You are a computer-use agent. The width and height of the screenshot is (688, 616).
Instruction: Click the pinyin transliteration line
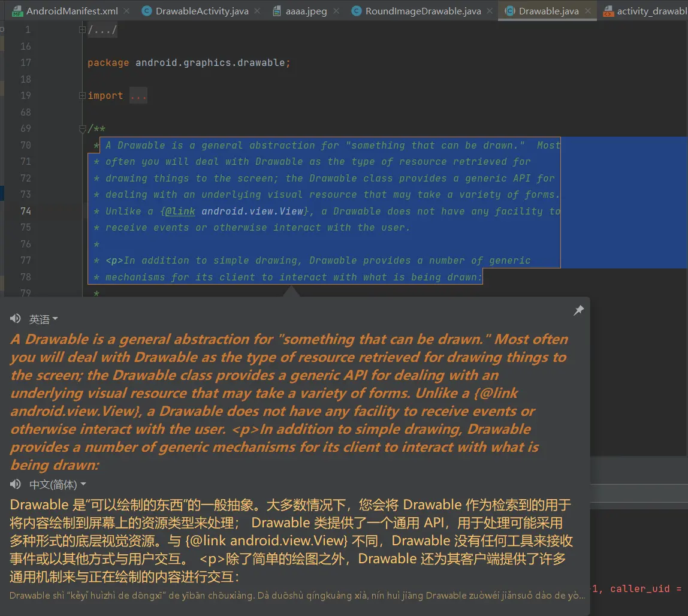(297, 595)
